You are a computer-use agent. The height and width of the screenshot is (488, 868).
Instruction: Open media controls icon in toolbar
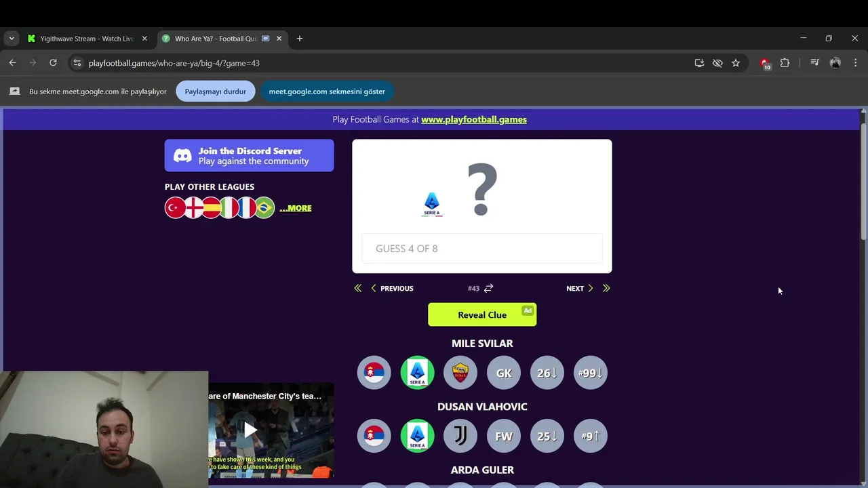(x=814, y=63)
